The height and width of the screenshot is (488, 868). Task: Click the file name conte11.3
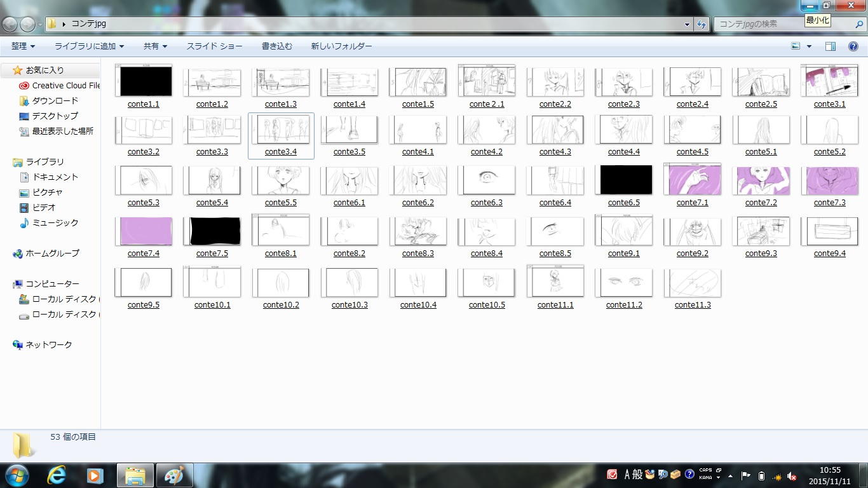693,305
